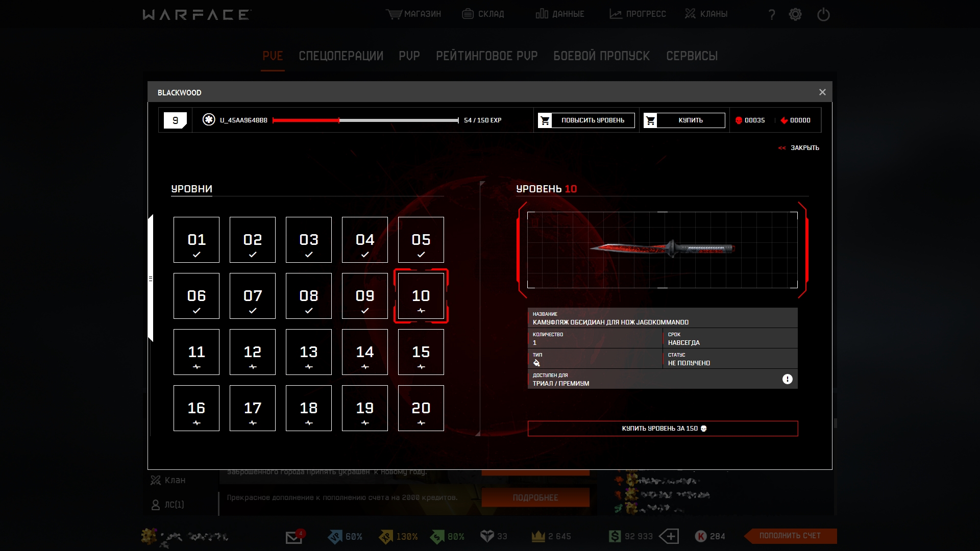
Task: Open the Прогресс chart icon
Action: (x=616, y=14)
